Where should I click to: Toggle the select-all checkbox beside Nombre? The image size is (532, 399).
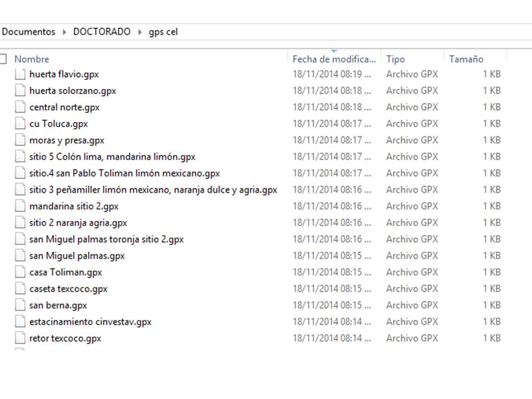[x=3, y=59]
